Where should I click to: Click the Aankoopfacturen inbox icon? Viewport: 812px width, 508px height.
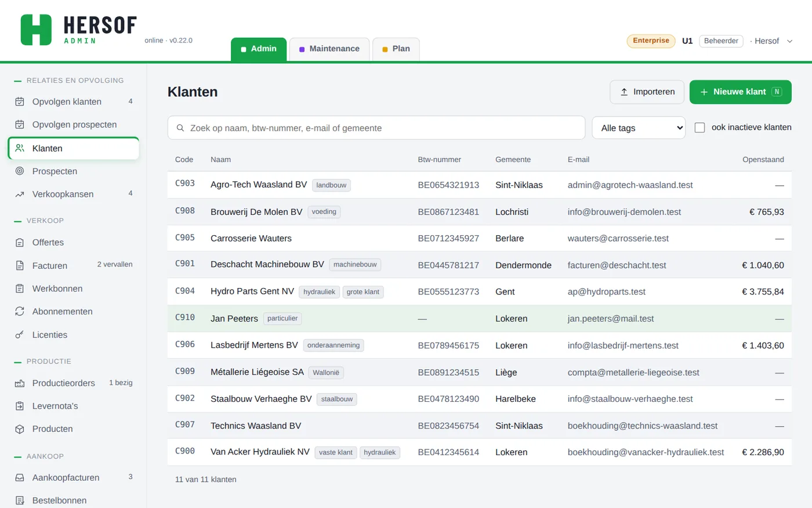(20, 478)
